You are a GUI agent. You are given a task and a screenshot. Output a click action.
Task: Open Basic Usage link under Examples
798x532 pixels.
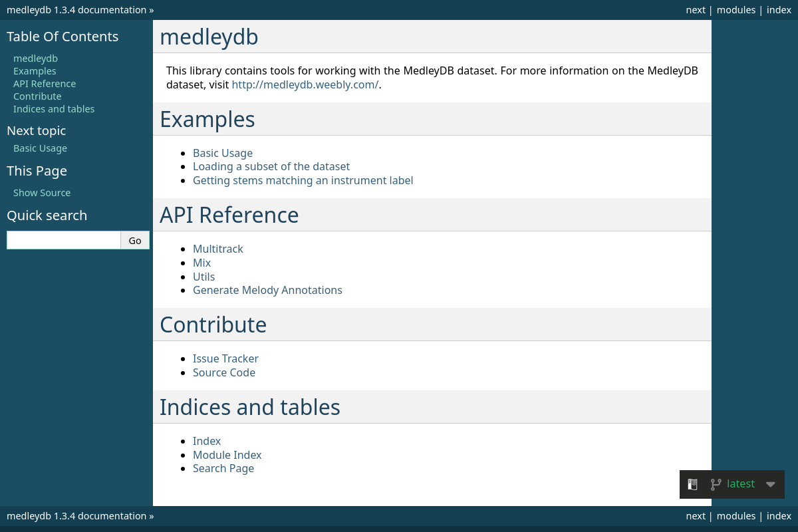223,153
